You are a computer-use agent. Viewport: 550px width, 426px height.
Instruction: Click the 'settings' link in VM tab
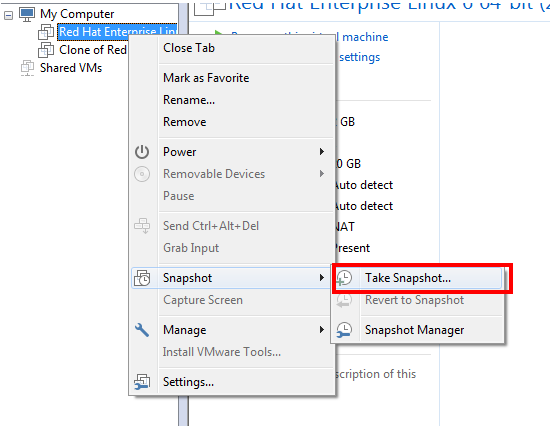[360, 57]
